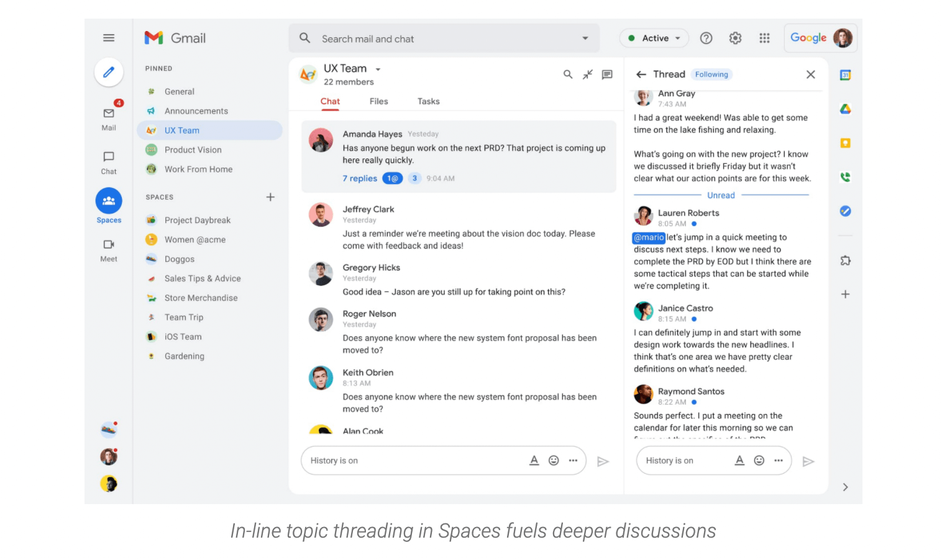Click Amanda Hayes's avatar in the chat

321,140
